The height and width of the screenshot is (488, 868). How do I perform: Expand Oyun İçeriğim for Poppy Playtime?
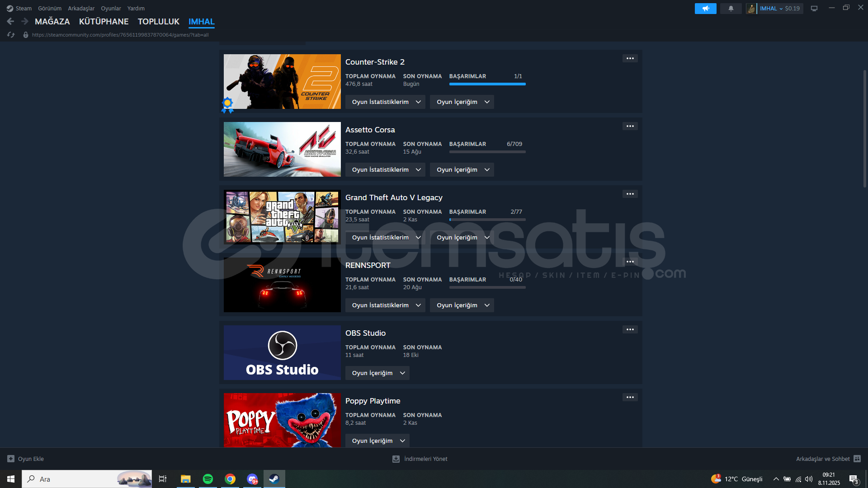[377, 441]
